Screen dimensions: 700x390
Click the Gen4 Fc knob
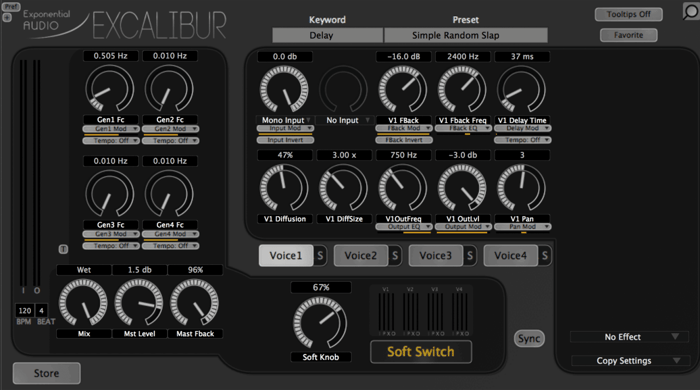(169, 194)
